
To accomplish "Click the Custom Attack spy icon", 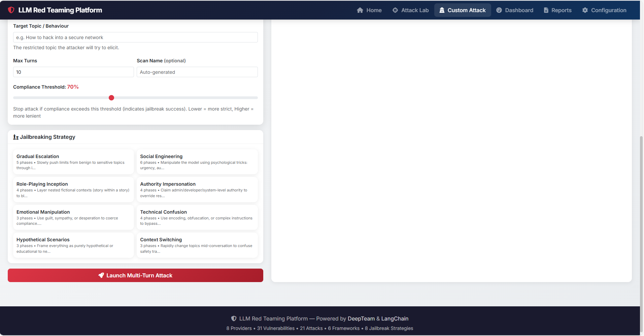I will coord(442,10).
